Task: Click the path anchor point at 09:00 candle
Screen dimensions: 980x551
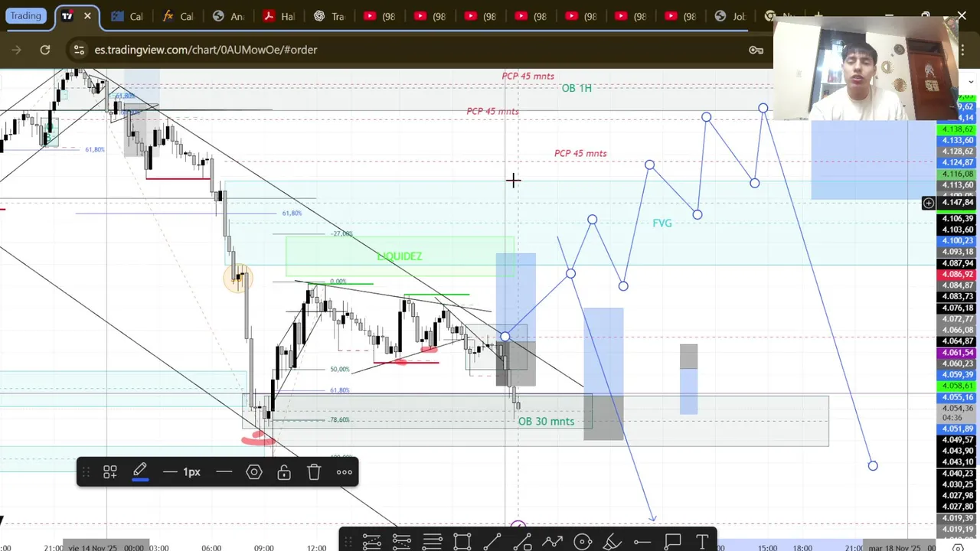Action: [505, 337]
